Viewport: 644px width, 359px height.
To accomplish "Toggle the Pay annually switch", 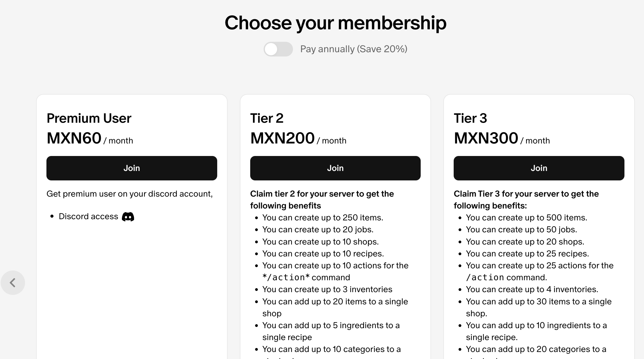I will click(278, 49).
